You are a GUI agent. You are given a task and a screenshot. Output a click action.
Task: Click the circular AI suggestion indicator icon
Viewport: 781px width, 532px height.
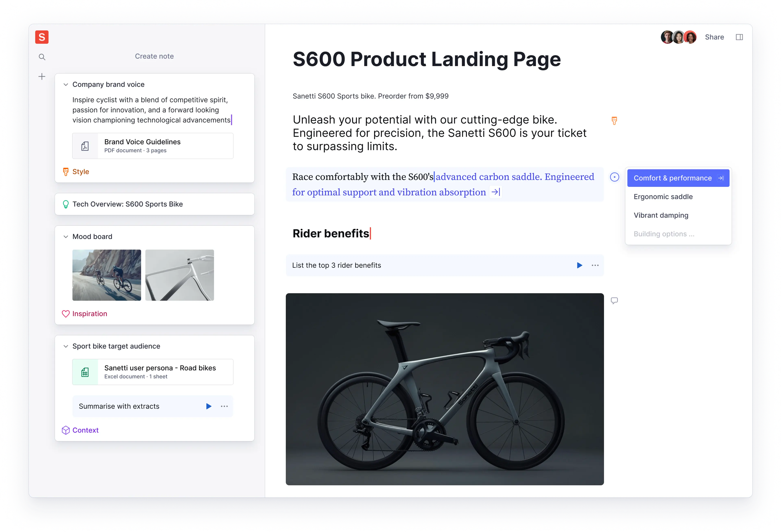tap(614, 177)
